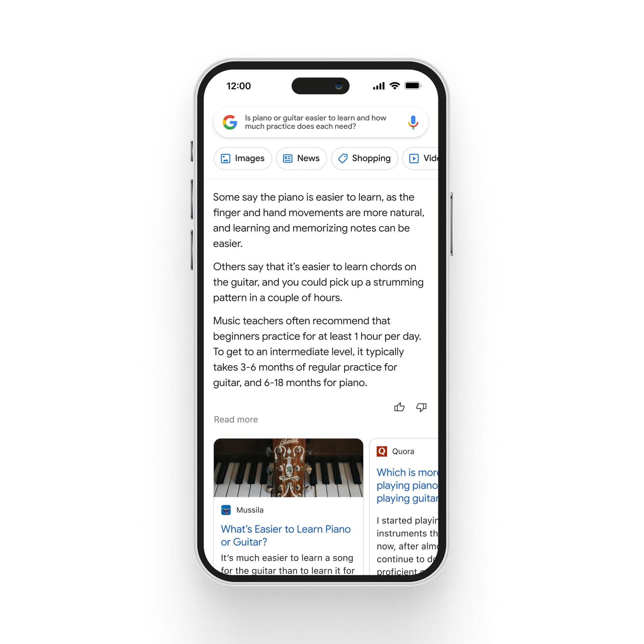Image resolution: width=644 pixels, height=644 pixels.
Task: Tap the Quora favicon icon
Action: coord(382,450)
